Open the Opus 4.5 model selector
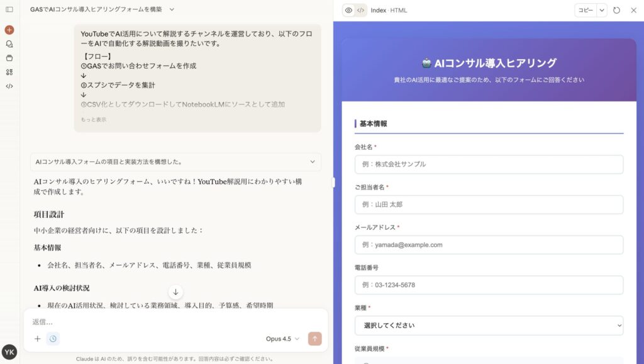This screenshot has height=364, width=644. (282, 339)
